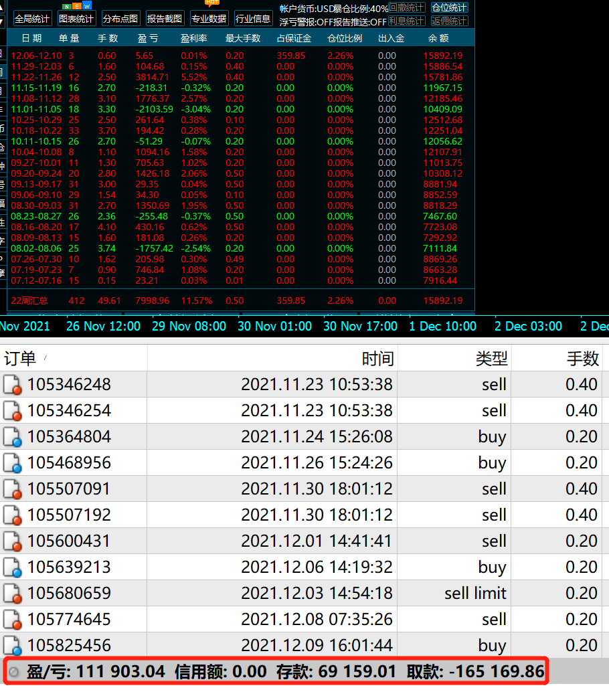Show the 分布点图 distribution plot

tap(120, 19)
